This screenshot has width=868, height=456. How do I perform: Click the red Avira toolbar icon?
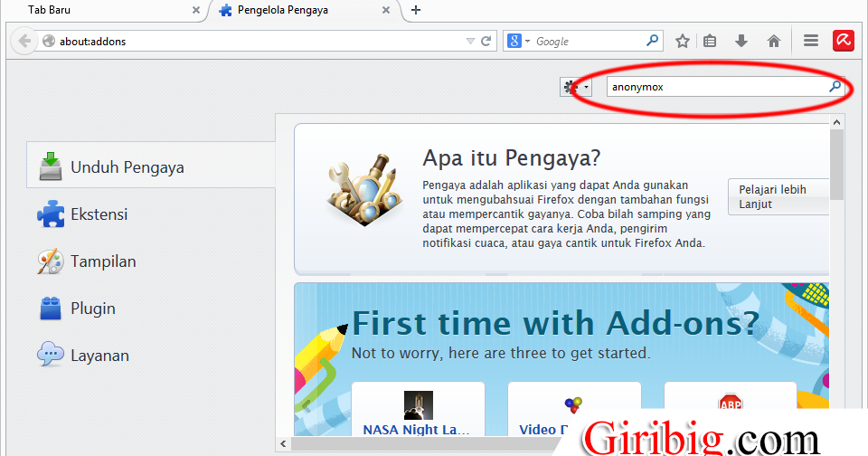point(843,41)
